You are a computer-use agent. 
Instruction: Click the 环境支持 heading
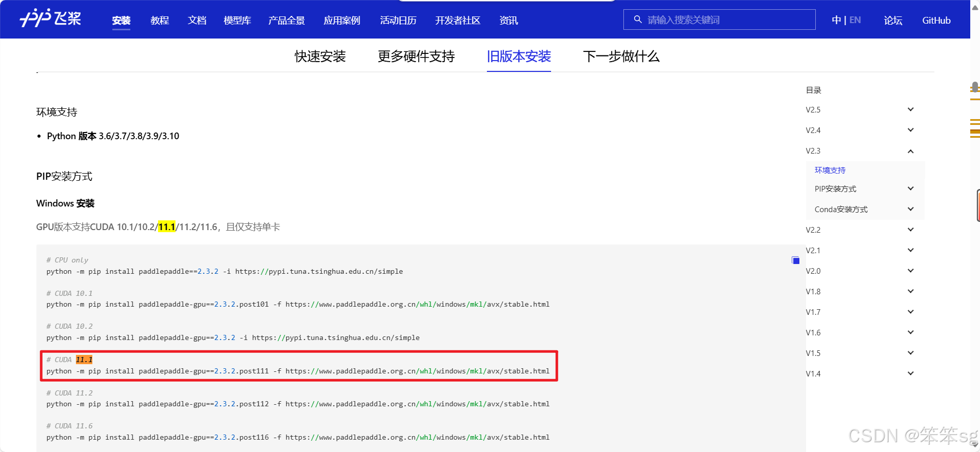coord(56,112)
